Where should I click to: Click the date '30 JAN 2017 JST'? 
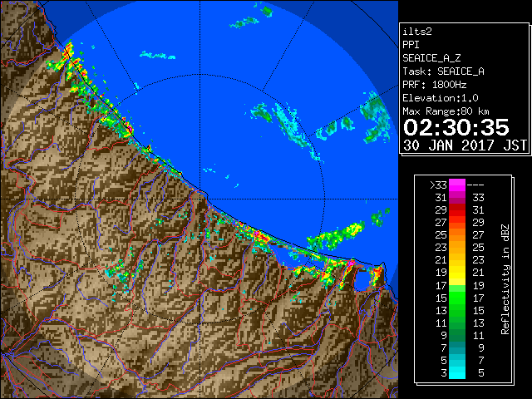(x=465, y=145)
